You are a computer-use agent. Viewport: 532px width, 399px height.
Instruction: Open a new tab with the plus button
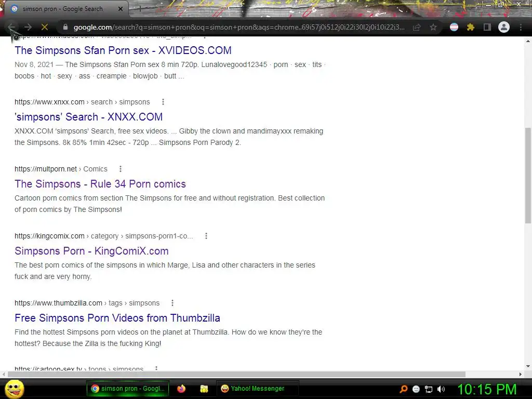tap(139, 9)
